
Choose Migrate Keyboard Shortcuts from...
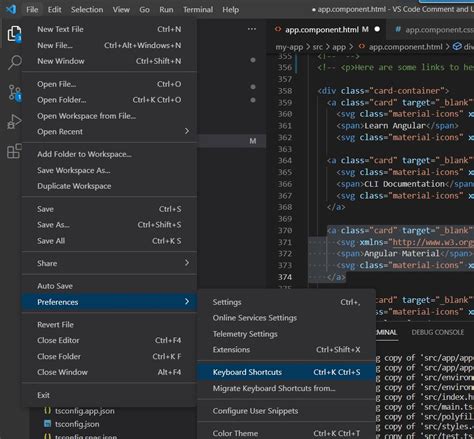coord(286,388)
